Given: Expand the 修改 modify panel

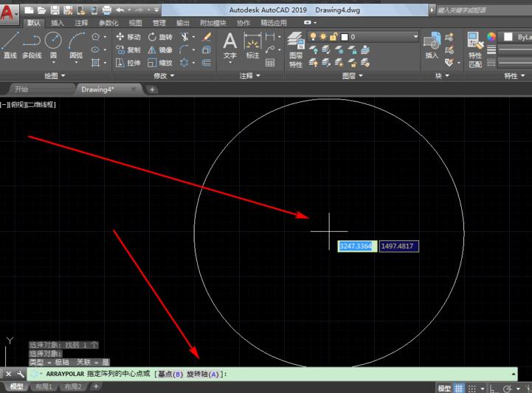Looking at the screenshot, I should (x=164, y=76).
